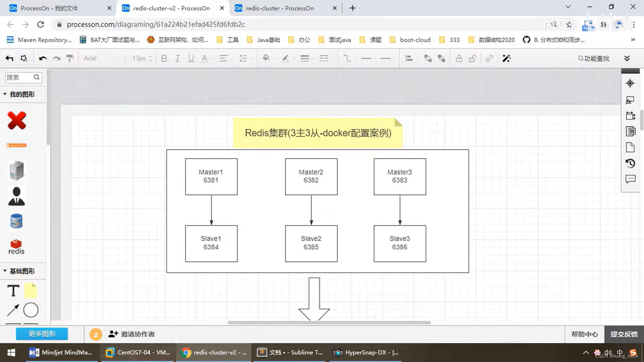Screen dimensions: 644x362
Task: Toggle italic formatting
Action: point(177,58)
